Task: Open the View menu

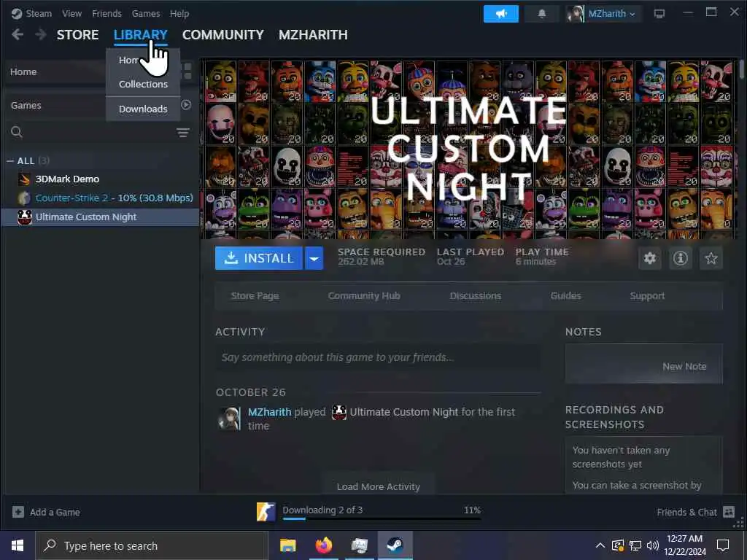Action: pyautogui.click(x=71, y=13)
